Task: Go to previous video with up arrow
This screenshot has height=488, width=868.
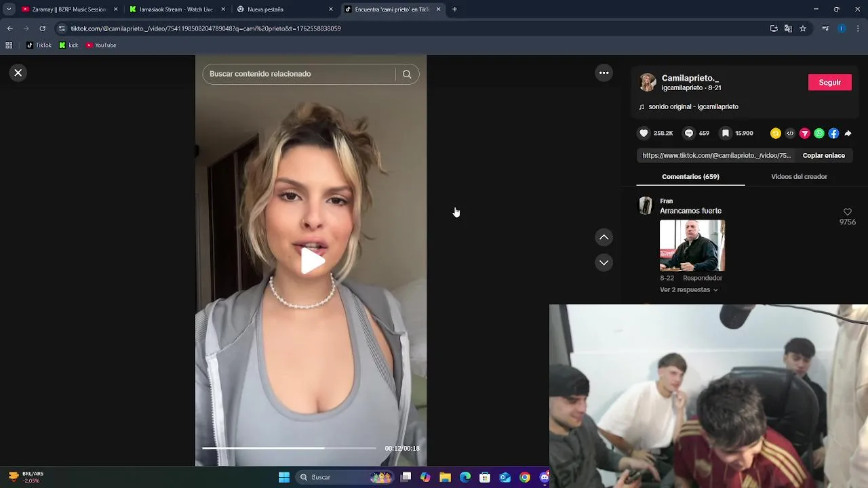Action: [604, 237]
